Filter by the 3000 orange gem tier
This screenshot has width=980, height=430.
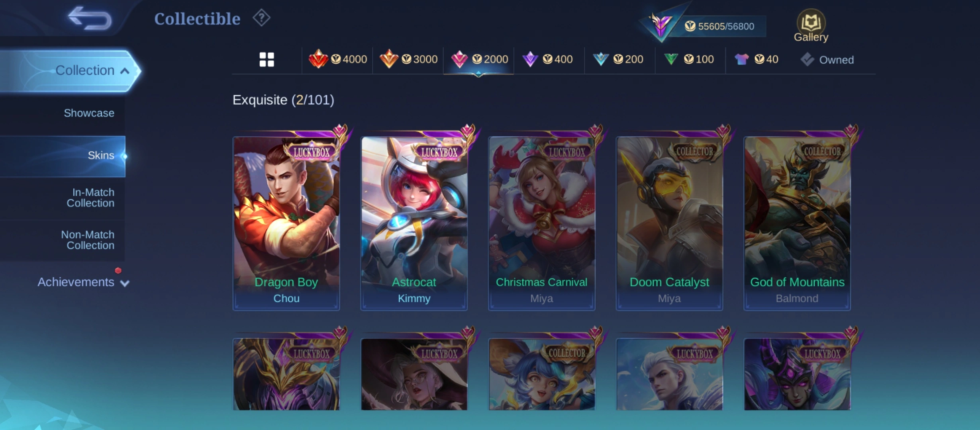point(408,59)
